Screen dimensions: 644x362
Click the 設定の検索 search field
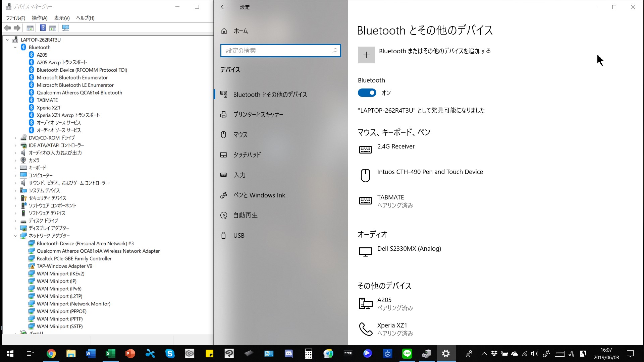coord(277,51)
